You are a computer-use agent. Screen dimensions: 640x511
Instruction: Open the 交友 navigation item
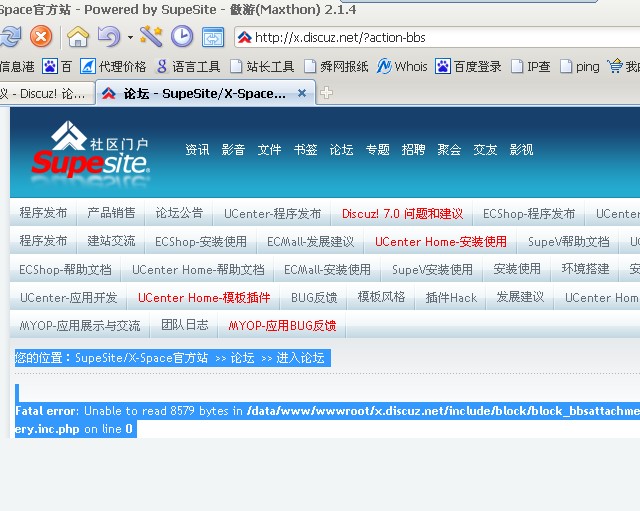pyautogui.click(x=485, y=150)
